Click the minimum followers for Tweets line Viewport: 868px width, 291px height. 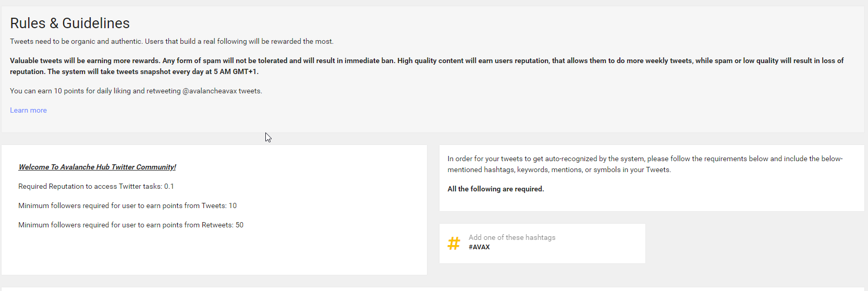tap(127, 205)
